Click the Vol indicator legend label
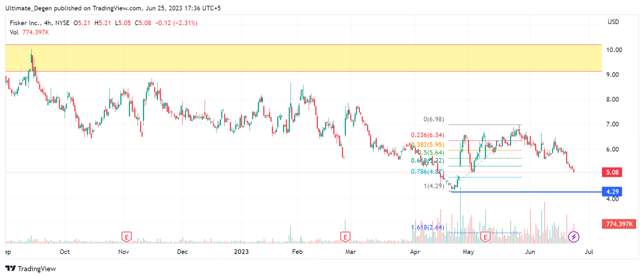The image size is (644, 278). pos(14,32)
